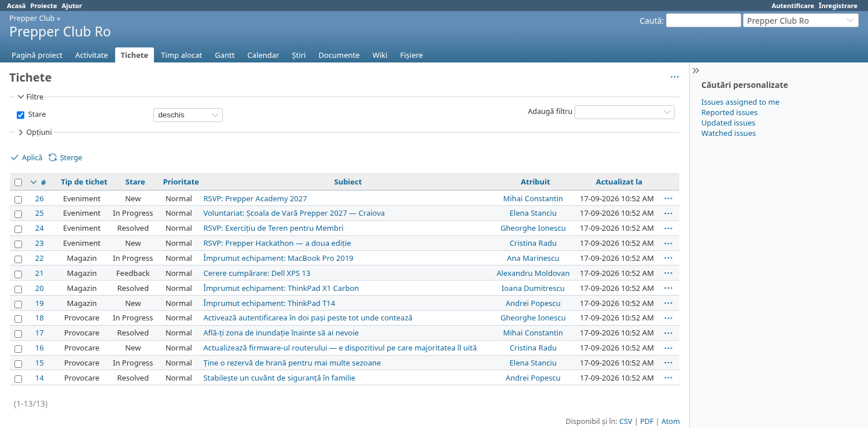Open actions menu for ticket 25 row
Image resolution: width=868 pixels, height=428 pixels.
668,213
